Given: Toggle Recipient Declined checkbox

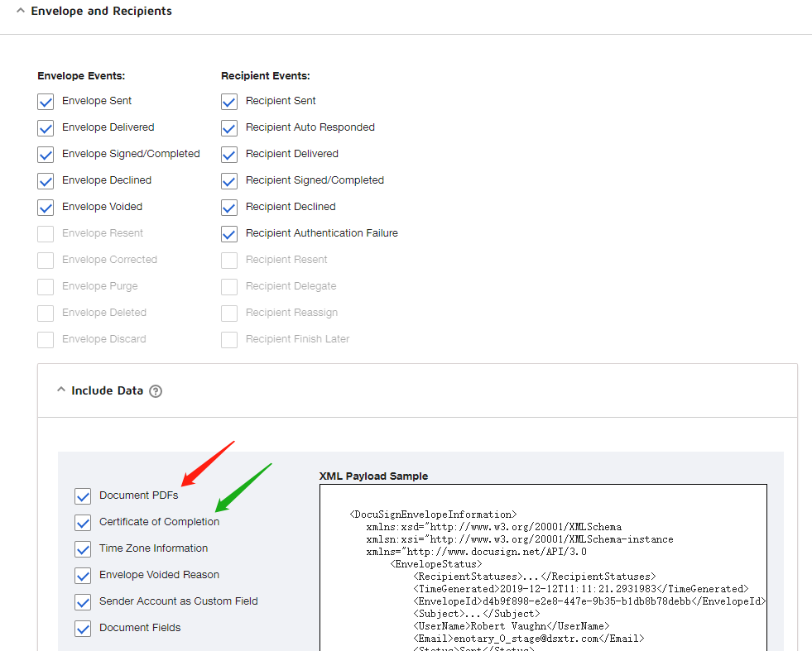Looking at the screenshot, I should click(x=229, y=208).
